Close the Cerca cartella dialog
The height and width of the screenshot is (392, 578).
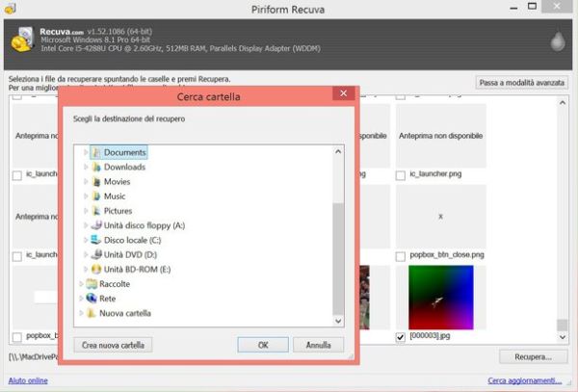[344, 93]
